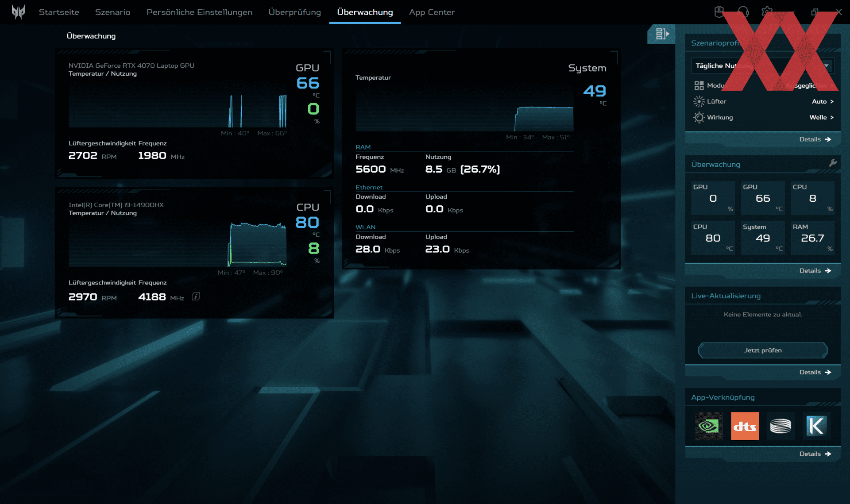Click the NVIDIA GeForce RTX 4070 label
This screenshot has width=850, height=504.
pos(131,65)
